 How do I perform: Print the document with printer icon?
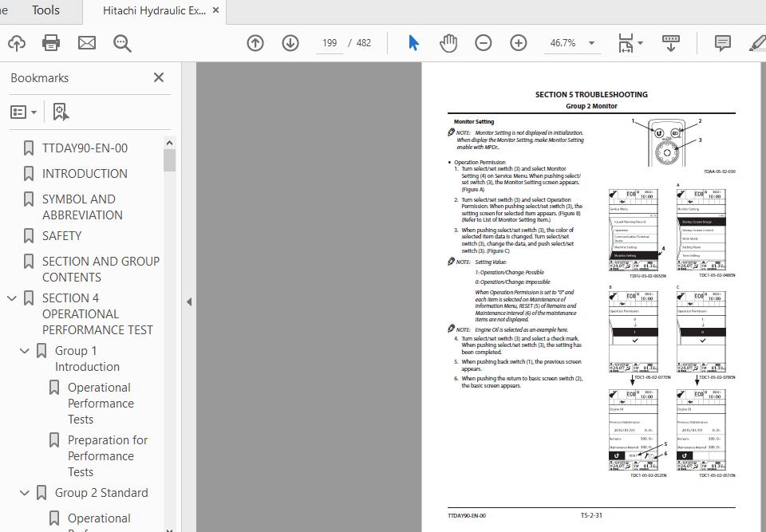(51, 43)
